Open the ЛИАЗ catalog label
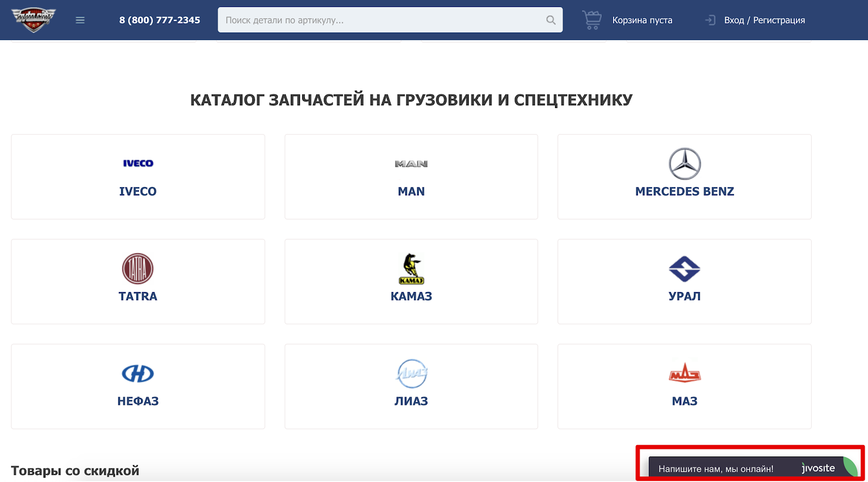The image size is (868, 482). click(411, 401)
